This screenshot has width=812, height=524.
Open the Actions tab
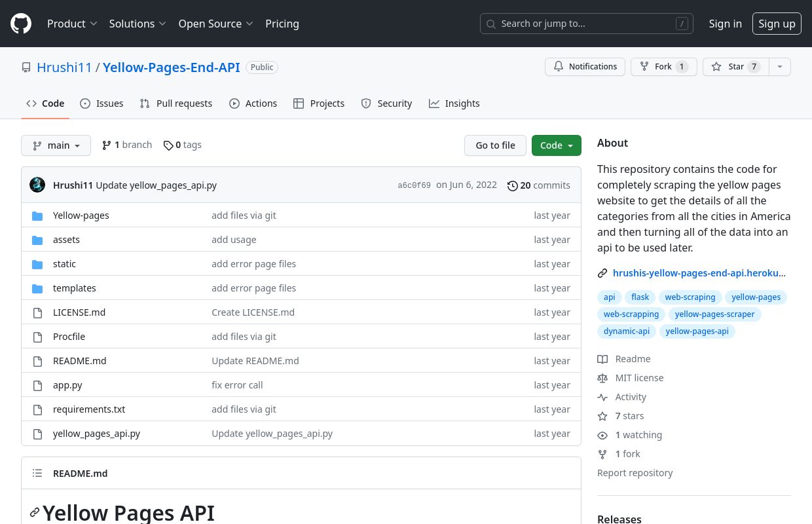(253, 103)
